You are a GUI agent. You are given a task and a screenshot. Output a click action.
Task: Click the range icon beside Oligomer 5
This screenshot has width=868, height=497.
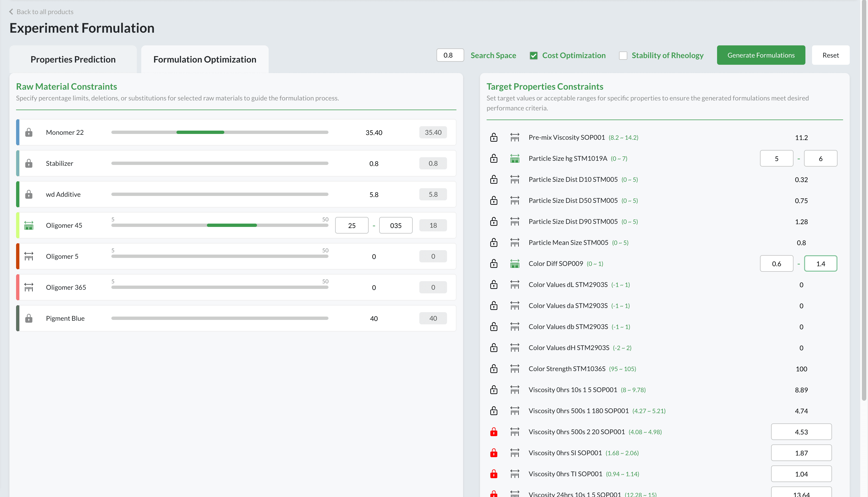[x=29, y=256]
